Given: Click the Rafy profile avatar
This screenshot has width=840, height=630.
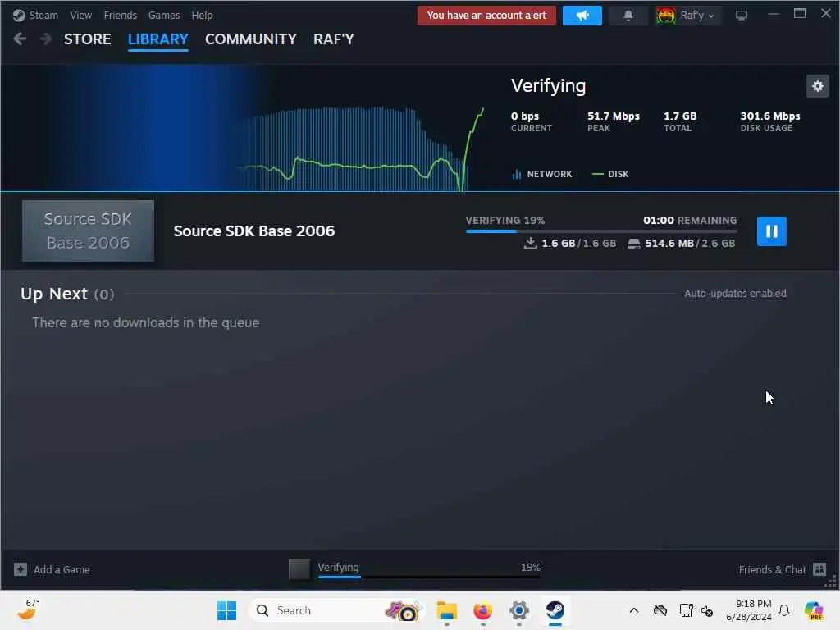Looking at the screenshot, I should [666, 16].
